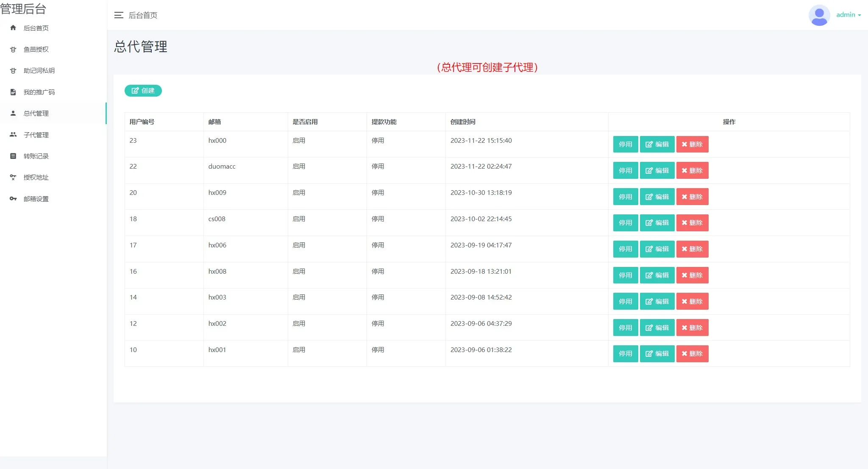Open the 助记词私钥 menu item
Viewport: 868px width, 469px height.
point(39,71)
